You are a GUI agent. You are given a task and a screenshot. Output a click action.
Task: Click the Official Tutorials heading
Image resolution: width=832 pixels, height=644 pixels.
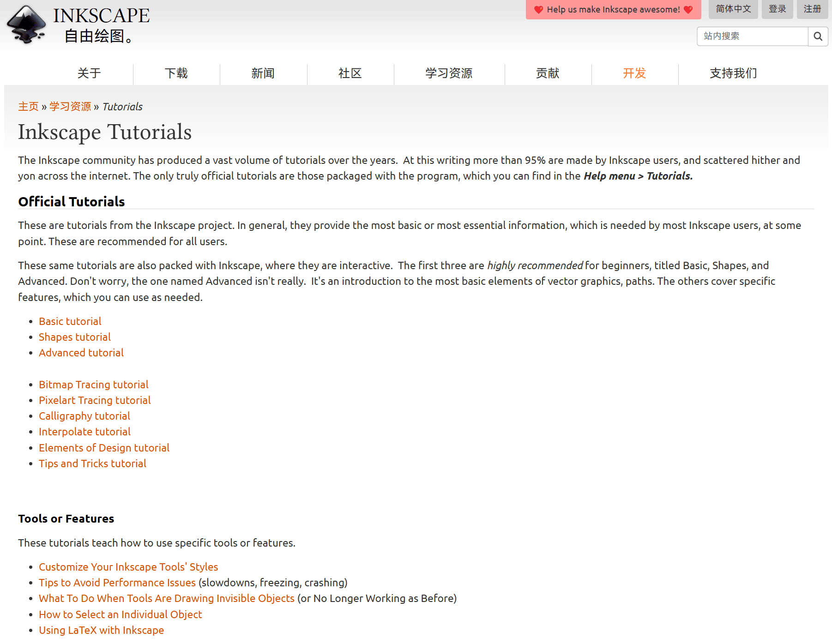(72, 202)
